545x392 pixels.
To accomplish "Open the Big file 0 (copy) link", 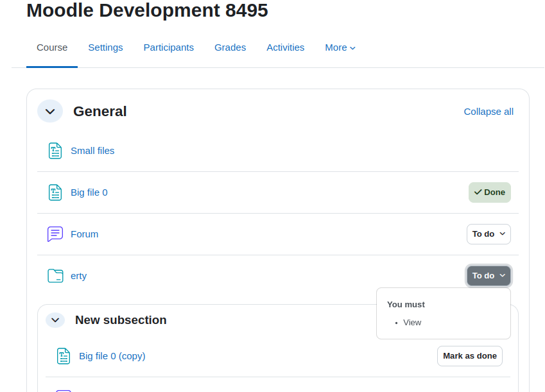I will [112, 356].
